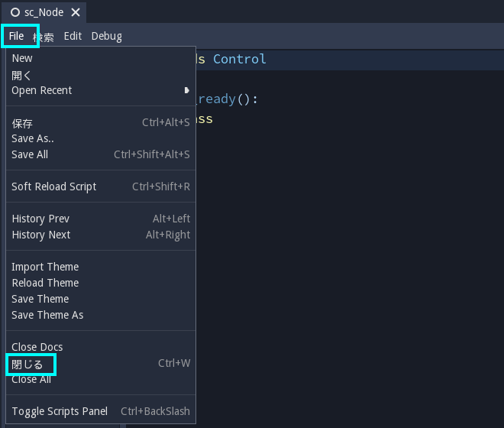This screenshot has height=428, width=504.
Task: Choose Save Theme
Action: [101, 299]
